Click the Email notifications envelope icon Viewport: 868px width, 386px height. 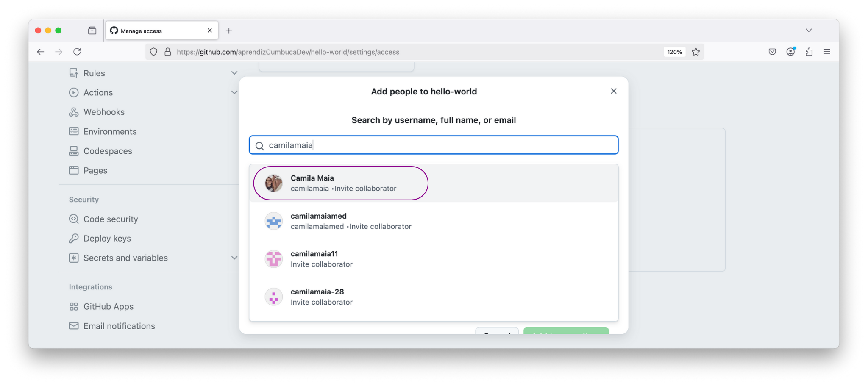click(x=74, y=326)
